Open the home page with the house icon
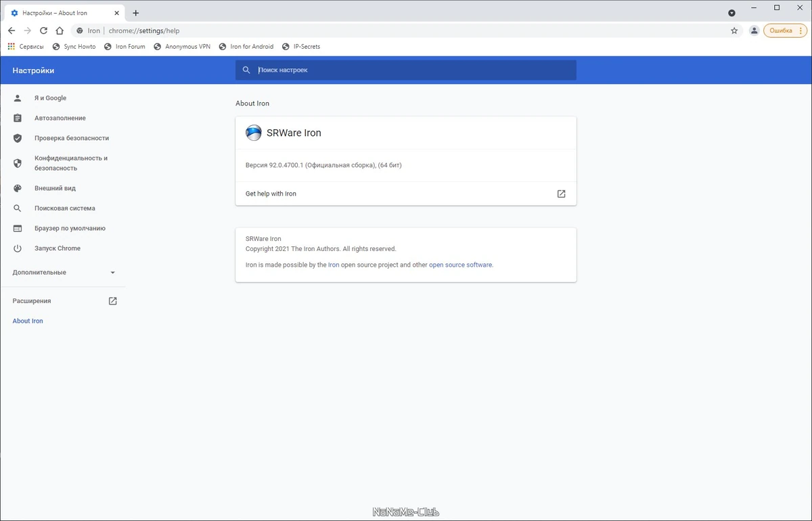 tap(60, 30)
